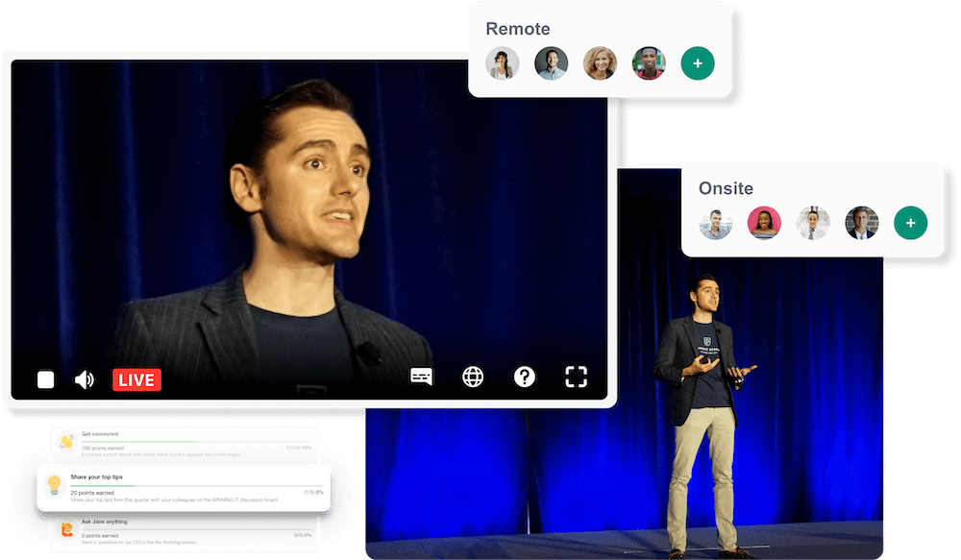Image resolution: width=961 pixels, height=560 pixels.
Task: Click the waving hand Get connected icon
Action: coord(65,442)
